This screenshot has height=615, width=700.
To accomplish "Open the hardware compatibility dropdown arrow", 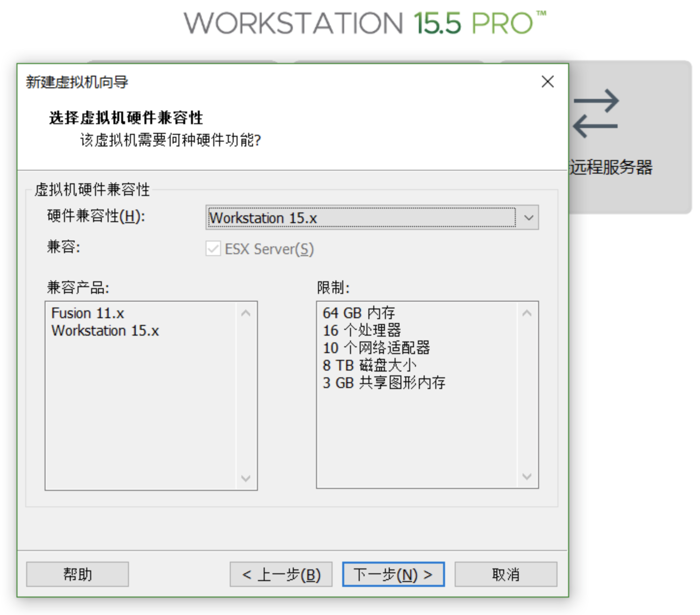I will [x=528, y=218].
